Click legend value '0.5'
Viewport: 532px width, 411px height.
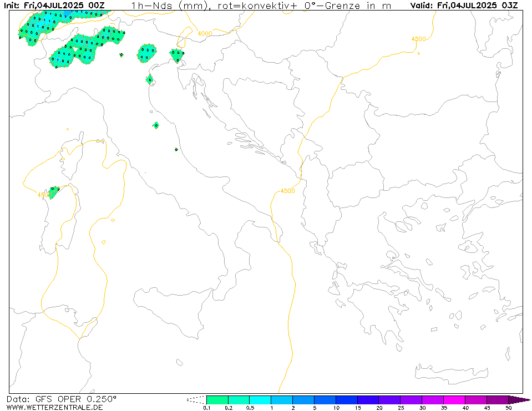coord(250,408)
